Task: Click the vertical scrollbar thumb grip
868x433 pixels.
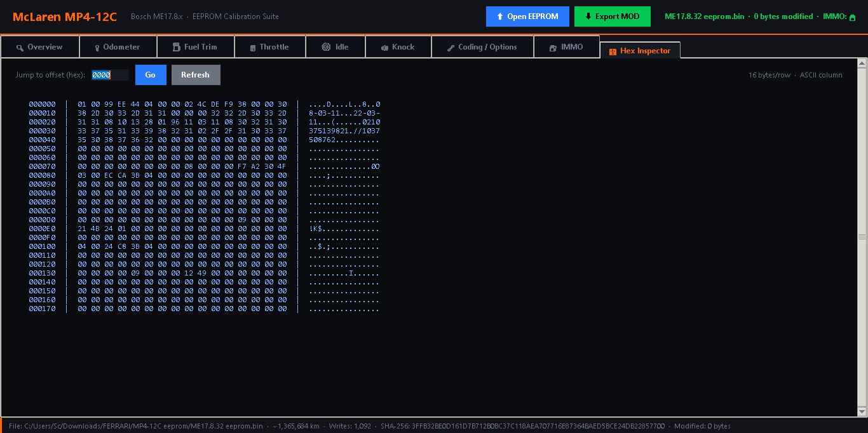Action: [862, 237]
